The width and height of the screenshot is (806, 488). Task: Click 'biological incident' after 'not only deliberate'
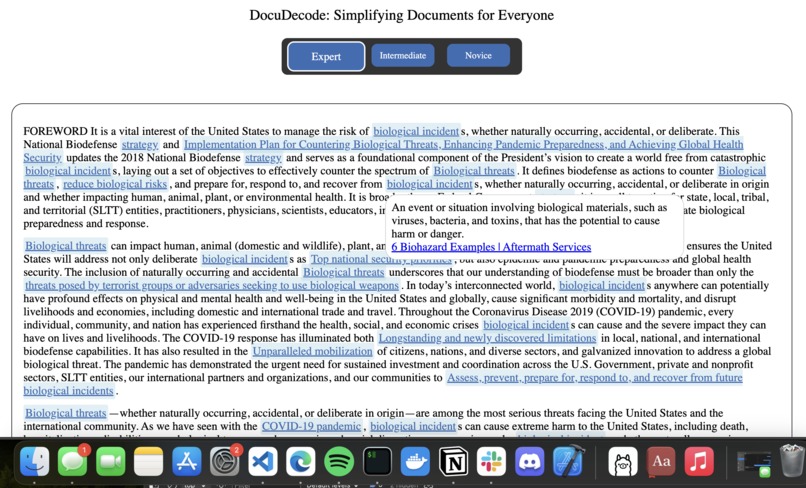(244, 259)
